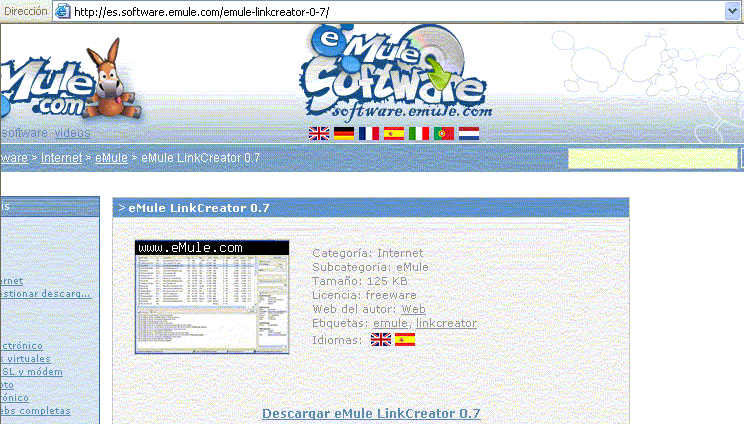Screen dimensions: 744x424
Task: Open sidebar link ending 'SL y módem'
Action: [x=32, y=372]
